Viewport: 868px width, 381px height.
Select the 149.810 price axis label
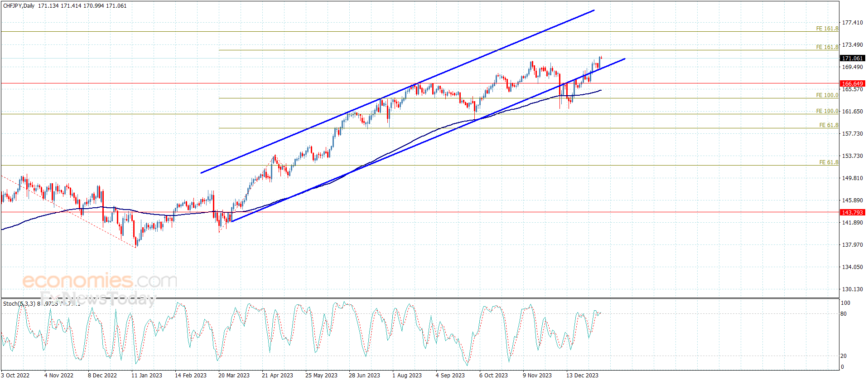(x=852, y=178)
